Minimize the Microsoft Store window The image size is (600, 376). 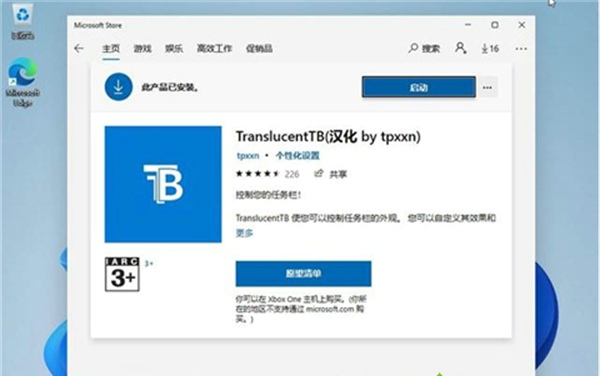coord(468,25)
